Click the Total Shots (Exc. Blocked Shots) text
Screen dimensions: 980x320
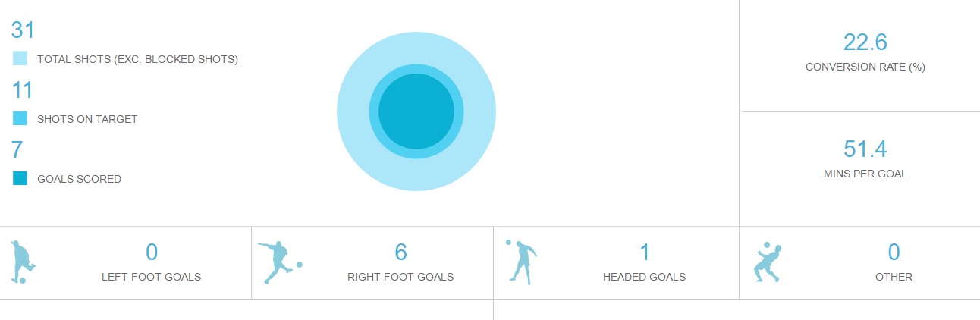(x=138, y=59)
